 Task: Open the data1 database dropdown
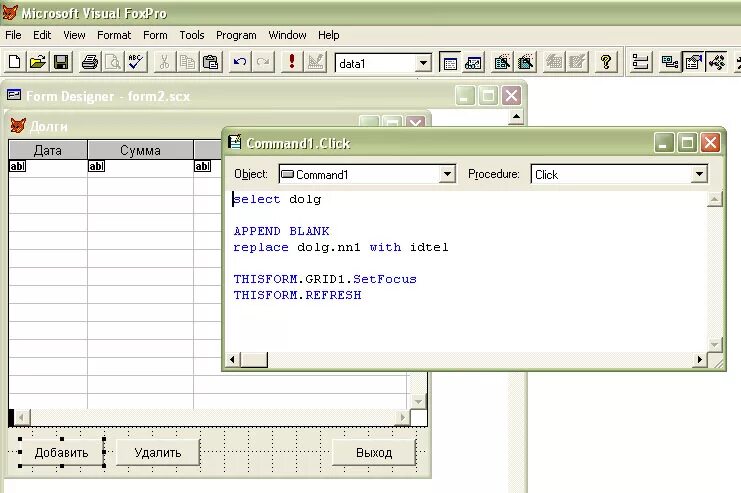click(x=423, y=63)
